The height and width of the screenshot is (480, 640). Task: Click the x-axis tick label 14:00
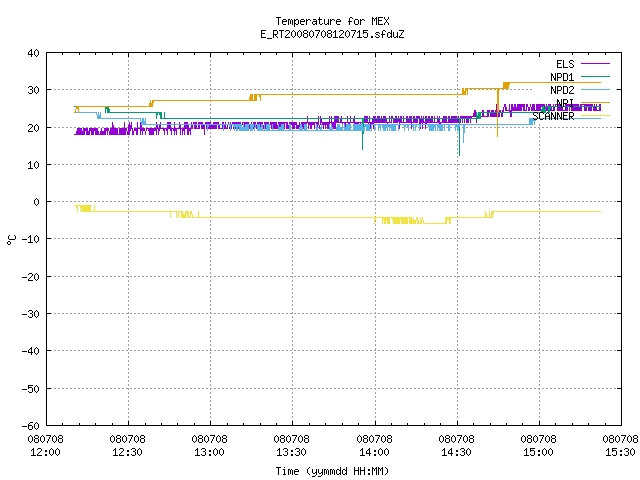[374, 452]
